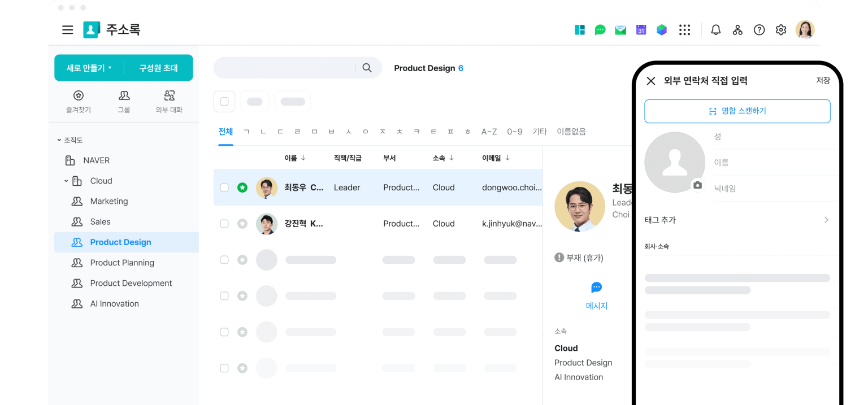Click the search magnifier icon

coord(367,68)
